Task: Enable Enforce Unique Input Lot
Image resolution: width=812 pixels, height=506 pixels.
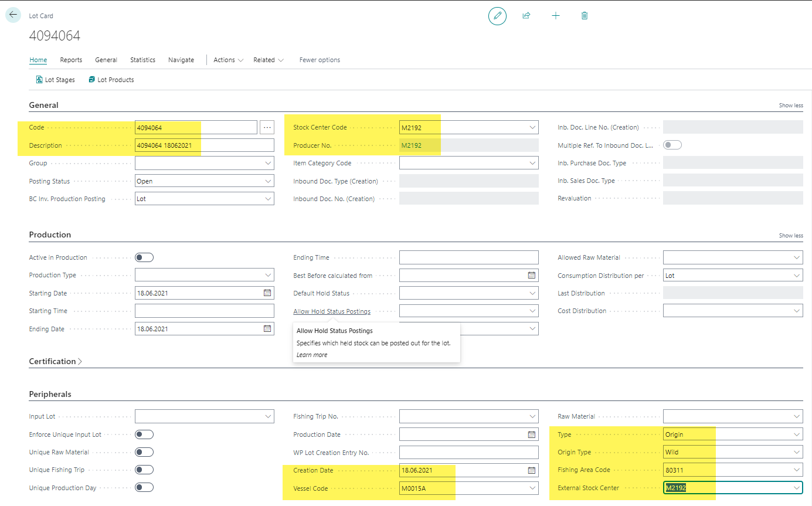Action: 144,434
